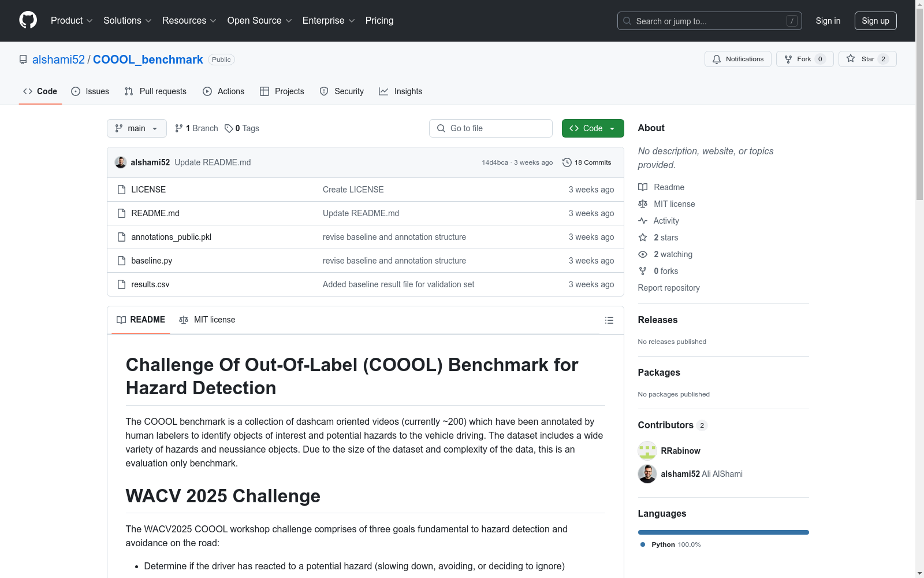Click the slash shortcut icon in search

792,21
